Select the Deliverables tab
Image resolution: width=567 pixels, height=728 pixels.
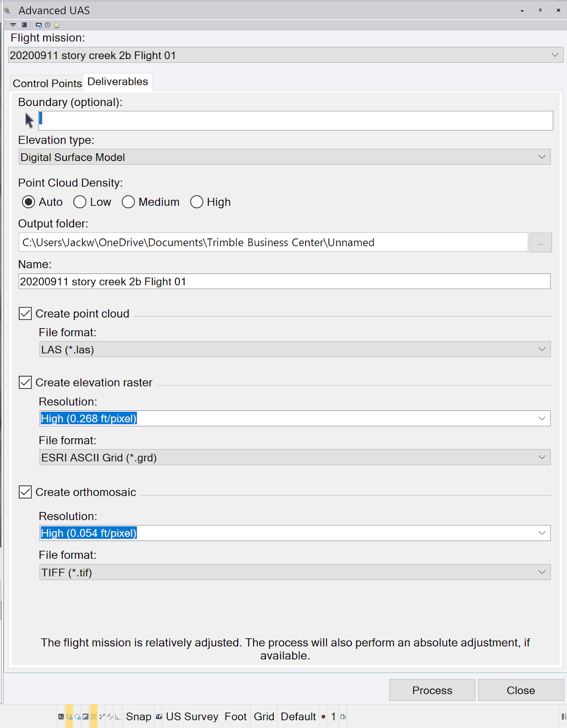tap(118, 82)
